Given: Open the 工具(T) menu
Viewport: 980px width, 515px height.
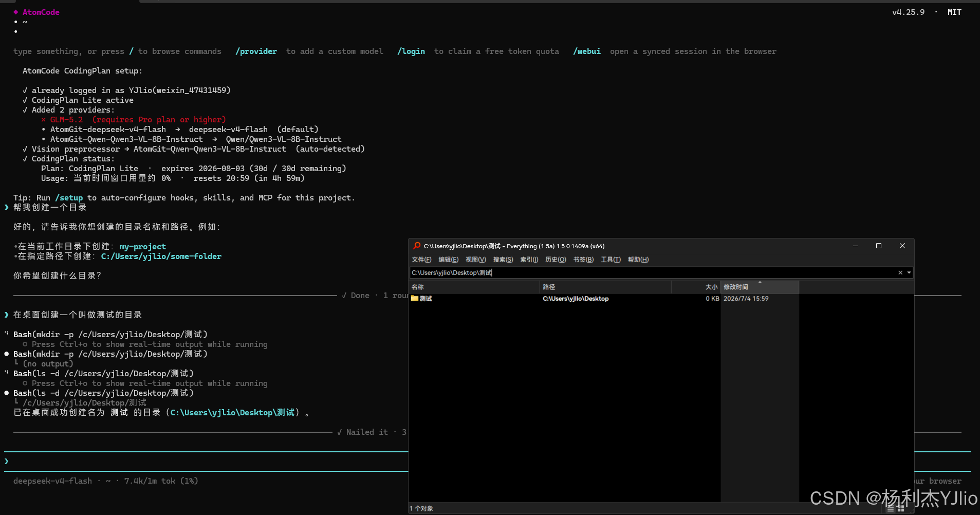Looking at the screenshot, I should [611, 260].
